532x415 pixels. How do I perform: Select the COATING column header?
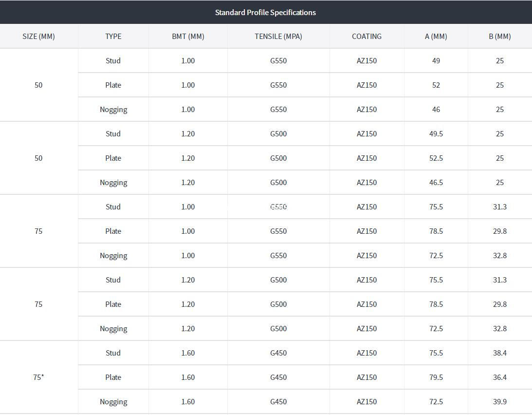367,37
